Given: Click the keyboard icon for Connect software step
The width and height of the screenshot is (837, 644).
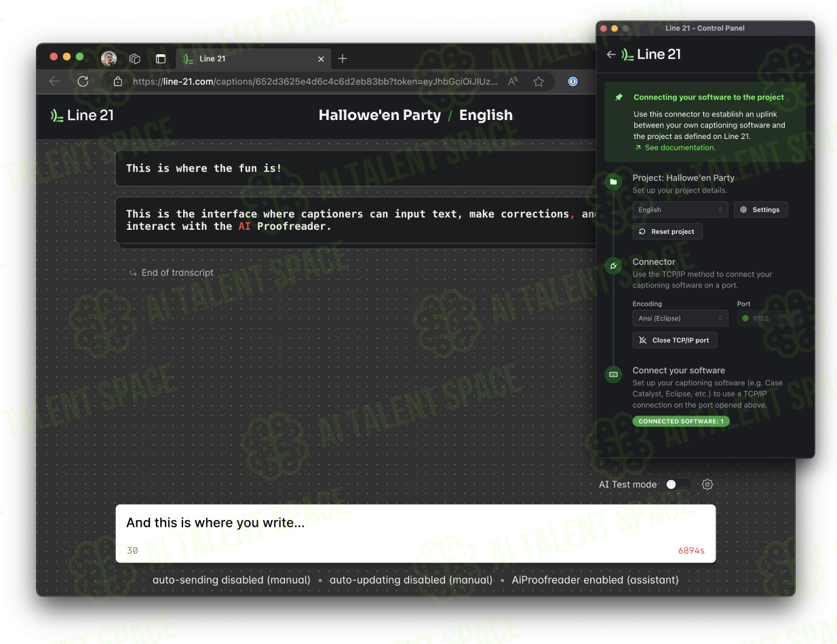Looking at the screenshot, I should pyautogui.click(x=613, y=374).
